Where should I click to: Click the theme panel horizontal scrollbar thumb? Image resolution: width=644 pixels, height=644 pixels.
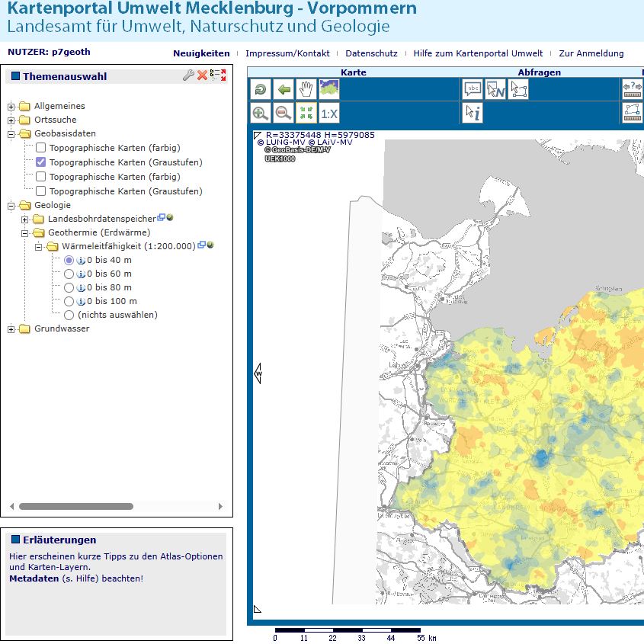coord(76,506)
